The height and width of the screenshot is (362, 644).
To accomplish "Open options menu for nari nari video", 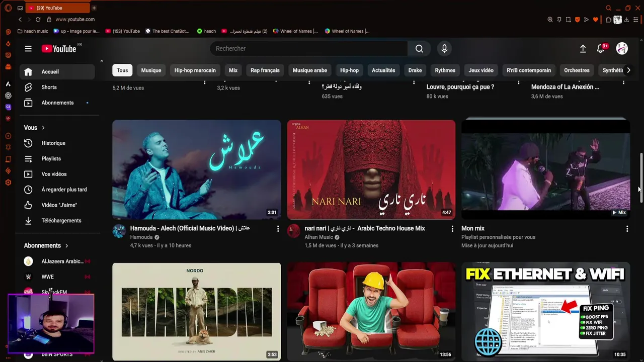I will pos(452,229).
